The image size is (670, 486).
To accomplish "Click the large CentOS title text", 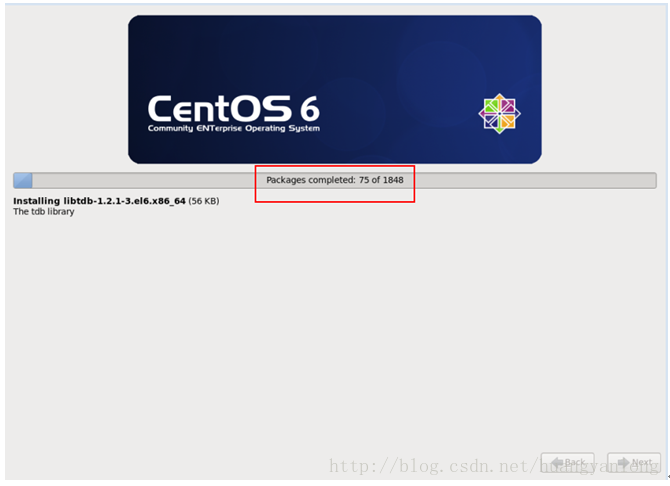I will (x=219, y=108).
